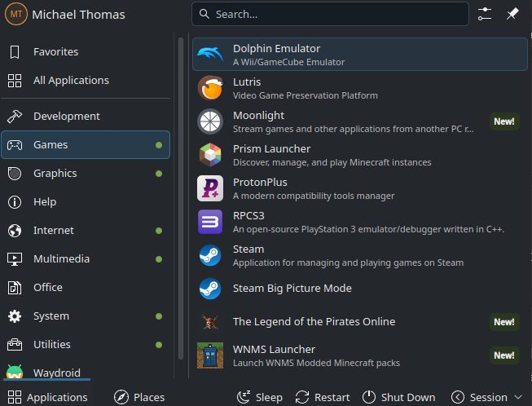Click 'Launch WNMS Modded Minecraft packs' text
The image size is (532, 406).
pos(317,363)
